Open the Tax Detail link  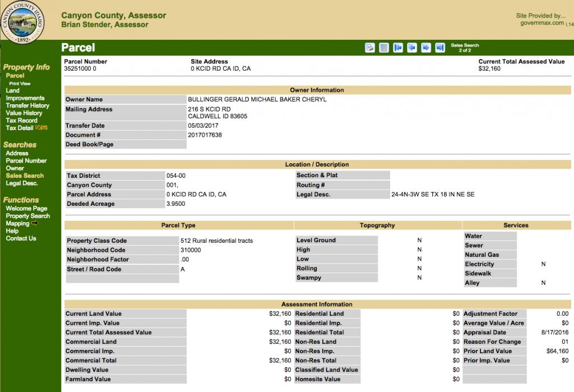tap(20, 128)
